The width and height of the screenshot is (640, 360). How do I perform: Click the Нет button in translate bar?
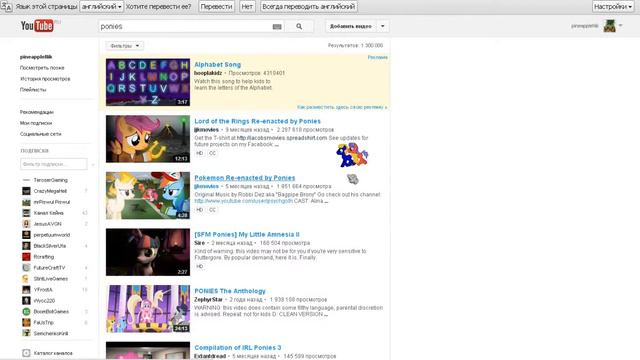pos(247,7)
